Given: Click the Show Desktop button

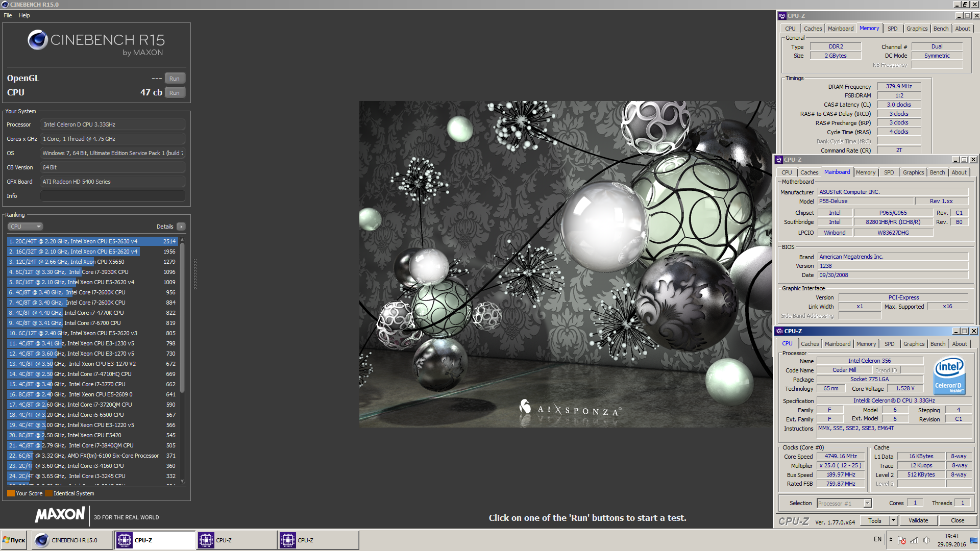Looking at the screenshot, I should click(x=975, y=540).
